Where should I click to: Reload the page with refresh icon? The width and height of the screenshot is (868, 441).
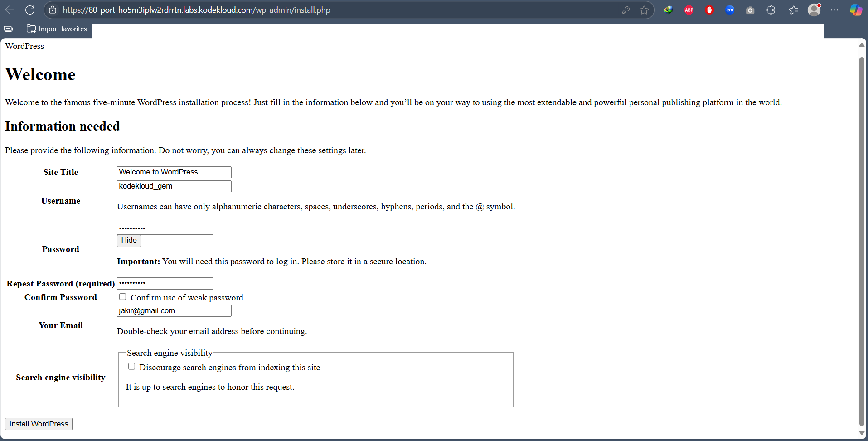30,10
